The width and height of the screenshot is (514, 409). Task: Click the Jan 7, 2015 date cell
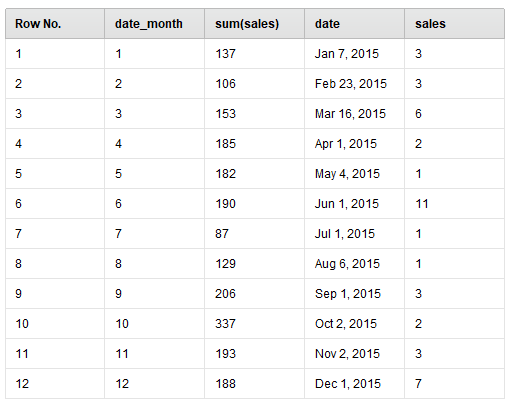pyautogui.click(x=354, y=54)
